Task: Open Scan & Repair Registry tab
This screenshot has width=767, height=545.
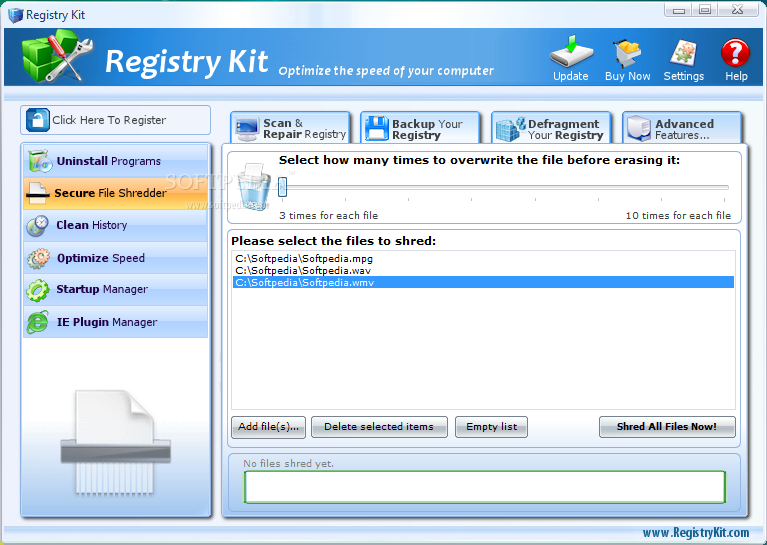Action: click(291, 128)
